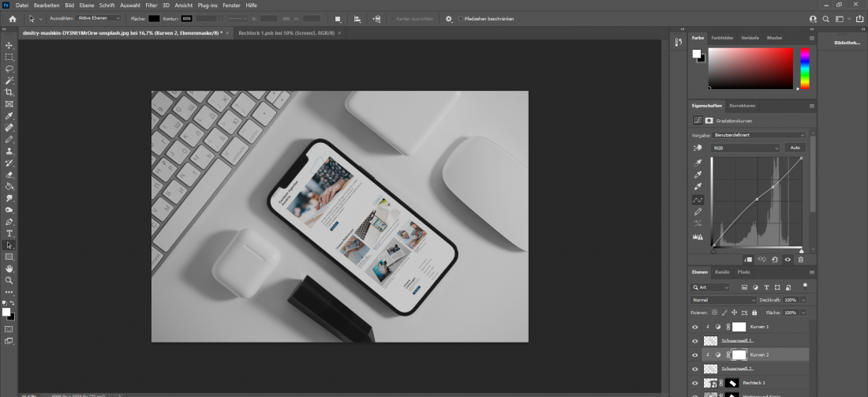868x397 pixels.
Task: Open the Filter menu
Action: click(x=151, y=6)
